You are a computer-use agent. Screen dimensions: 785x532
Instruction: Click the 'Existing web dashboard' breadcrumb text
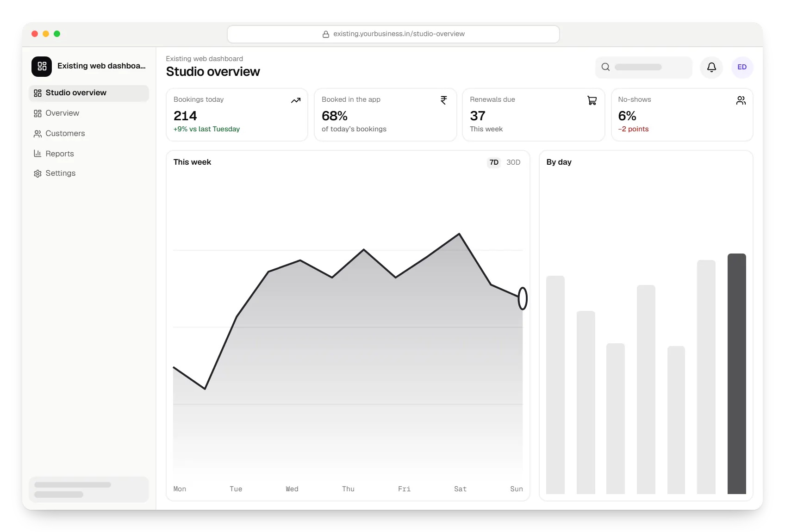[205, 59]
